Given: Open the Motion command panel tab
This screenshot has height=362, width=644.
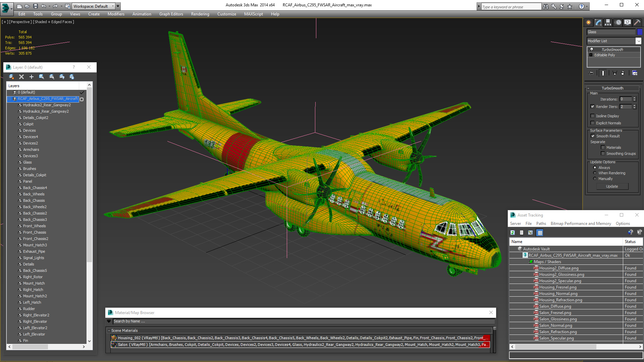Looking at the screenshot, I should [618, 22].
